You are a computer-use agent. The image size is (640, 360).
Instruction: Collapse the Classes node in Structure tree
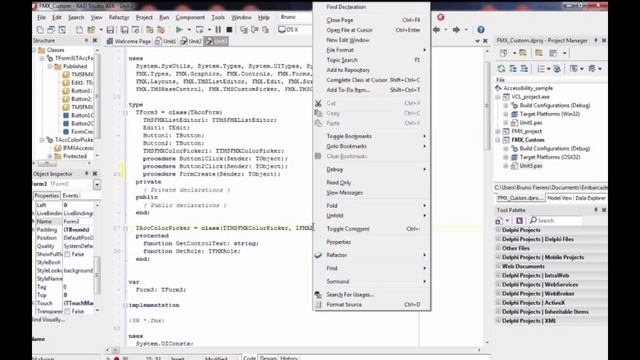pyautogui.click(x=34, y=50)
